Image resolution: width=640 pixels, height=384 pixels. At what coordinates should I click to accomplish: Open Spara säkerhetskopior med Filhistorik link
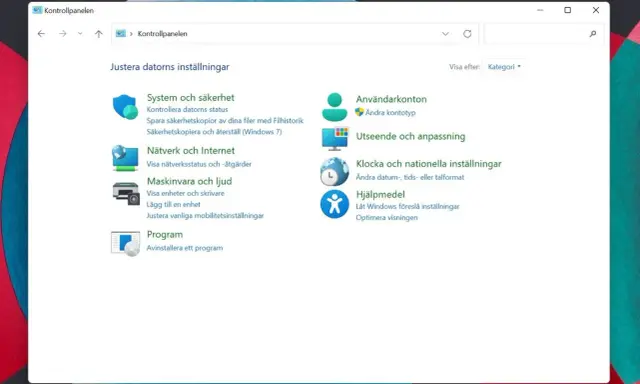pos(225,121)
